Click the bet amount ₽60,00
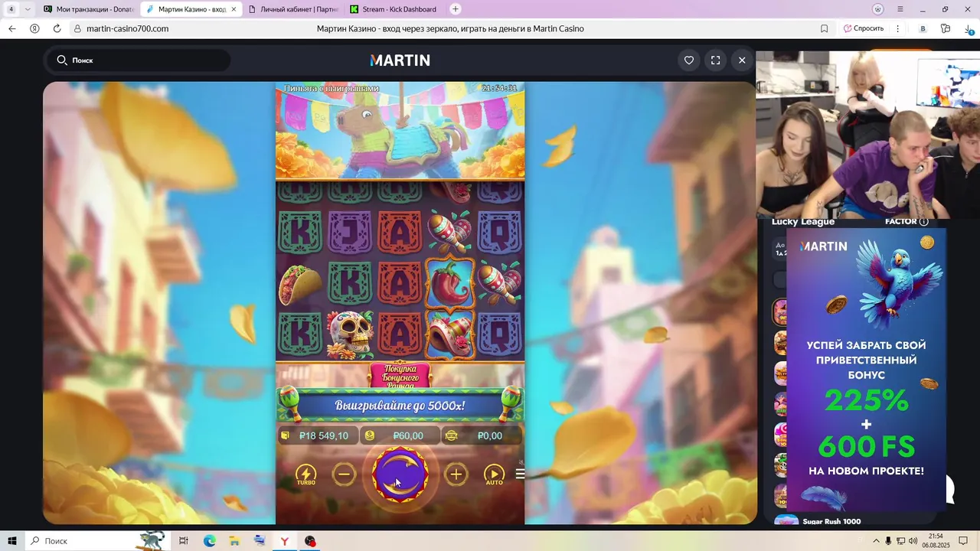The width and height of the screenshot is (980, 551). coord(400,435)
